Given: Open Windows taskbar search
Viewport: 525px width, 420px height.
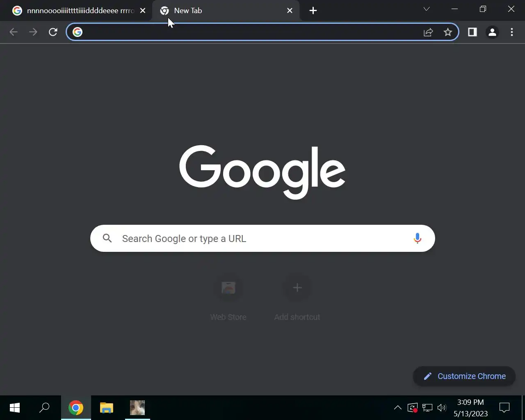Looking at the screenshot, I should (x=44, y=408).
